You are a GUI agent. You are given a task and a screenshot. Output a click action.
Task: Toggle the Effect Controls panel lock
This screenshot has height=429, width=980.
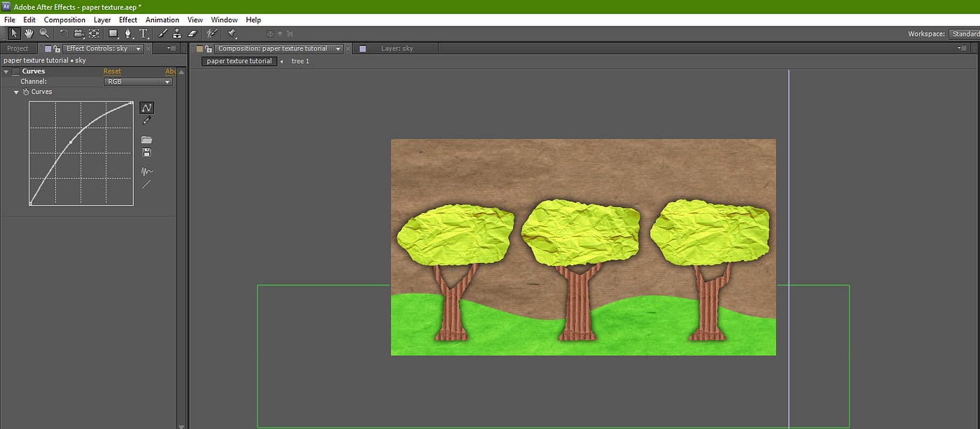coord(57,49)
